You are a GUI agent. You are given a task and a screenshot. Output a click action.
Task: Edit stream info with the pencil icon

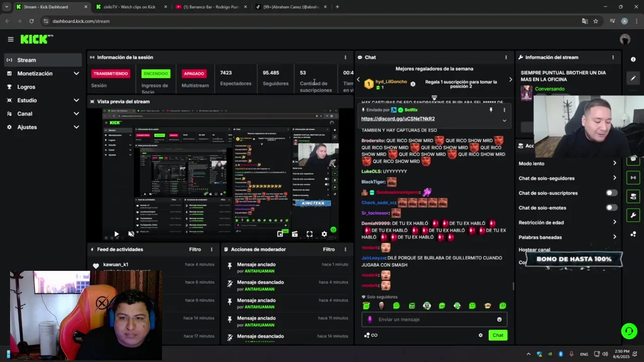tap(633, 78)
